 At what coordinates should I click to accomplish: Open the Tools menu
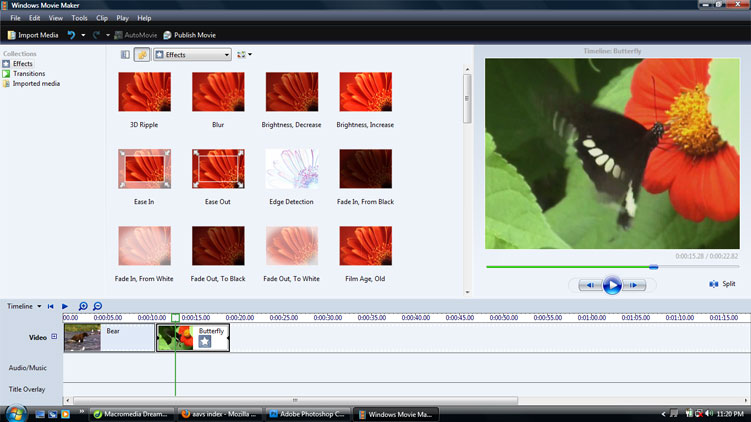coord(80,18)
